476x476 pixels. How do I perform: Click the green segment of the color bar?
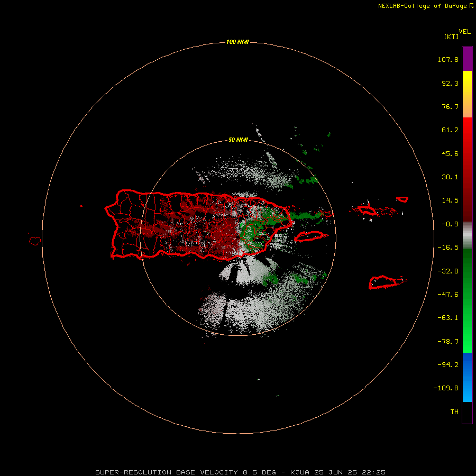click(x=467, y=300)
